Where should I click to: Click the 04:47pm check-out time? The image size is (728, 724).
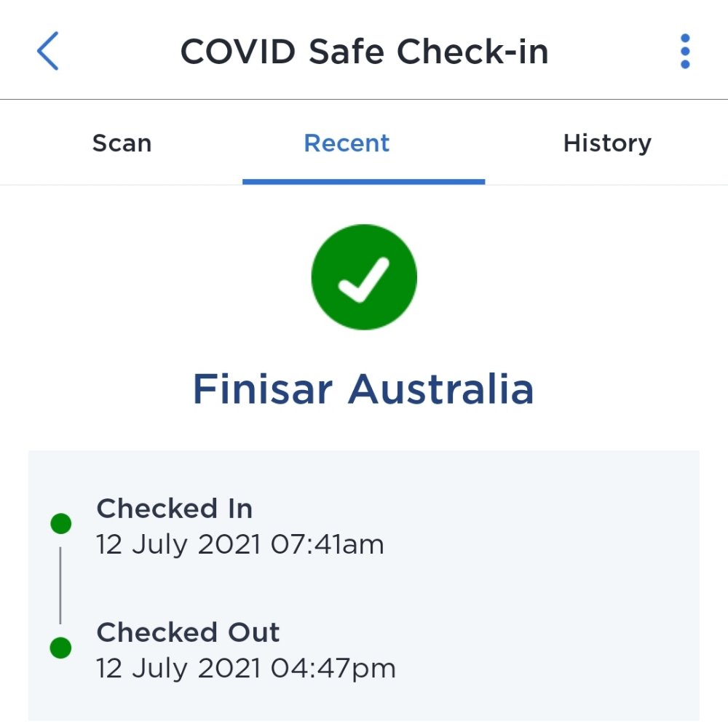[333, 668]
